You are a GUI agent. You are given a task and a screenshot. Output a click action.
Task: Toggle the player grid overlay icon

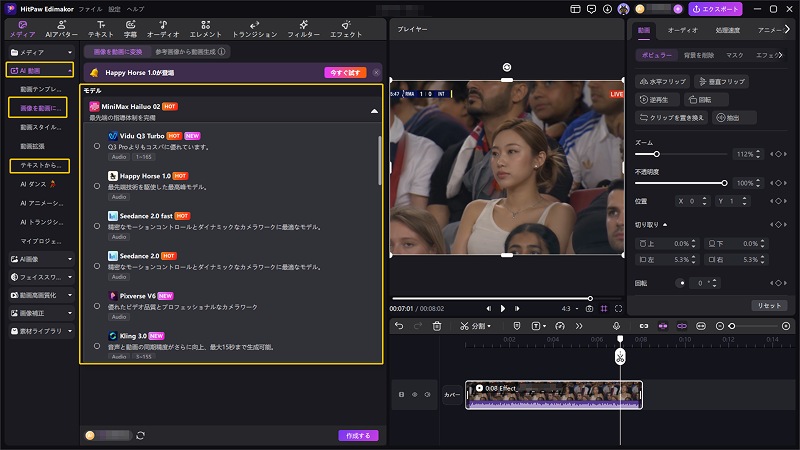point(604,309)
